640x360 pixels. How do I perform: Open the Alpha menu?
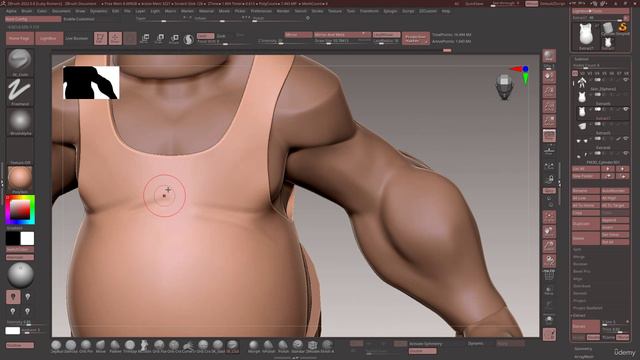(11, 11)
